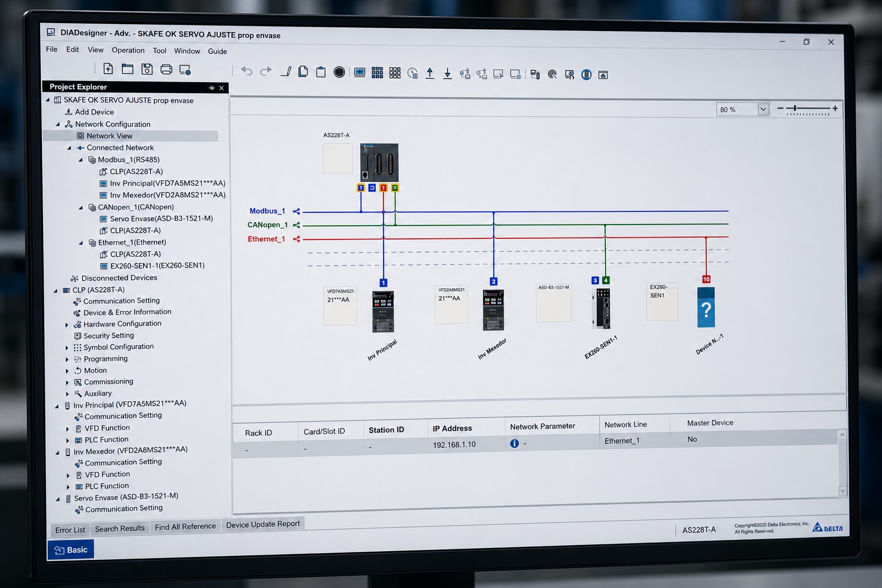Click the zoom slider handle
Image resolution: width=882 pixels, height=588 pixels.
795,108
